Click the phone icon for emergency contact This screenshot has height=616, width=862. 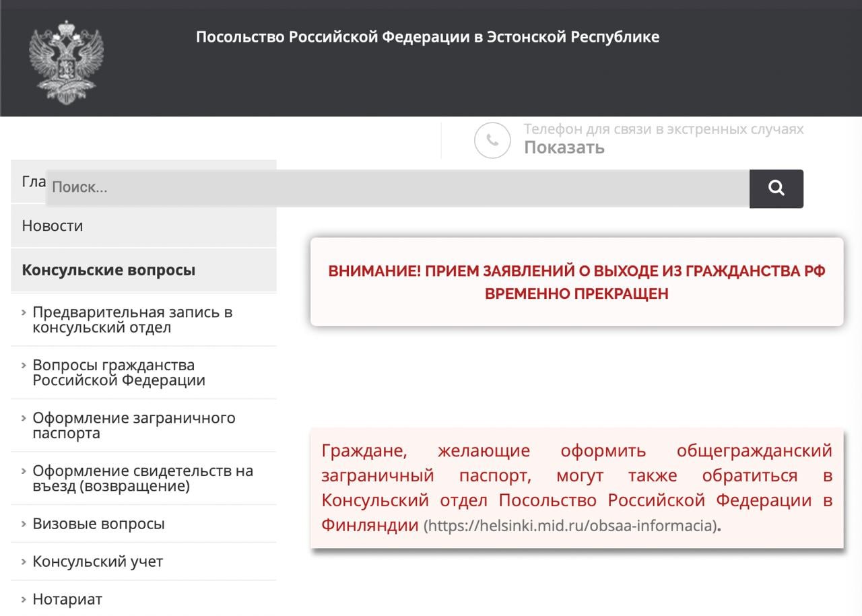click(492, 140)
